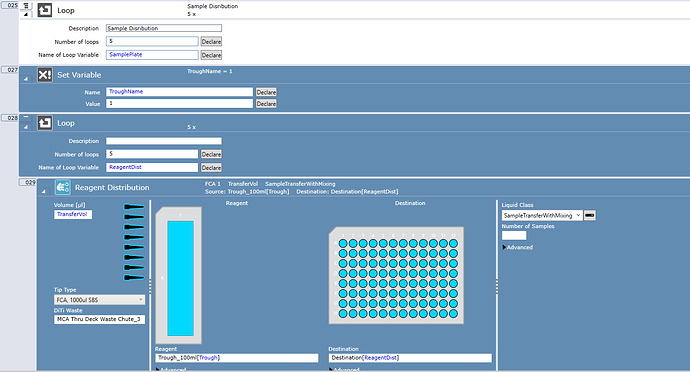
Task: Collapse the Set Variable step arrow
Action: coord(26,79)
